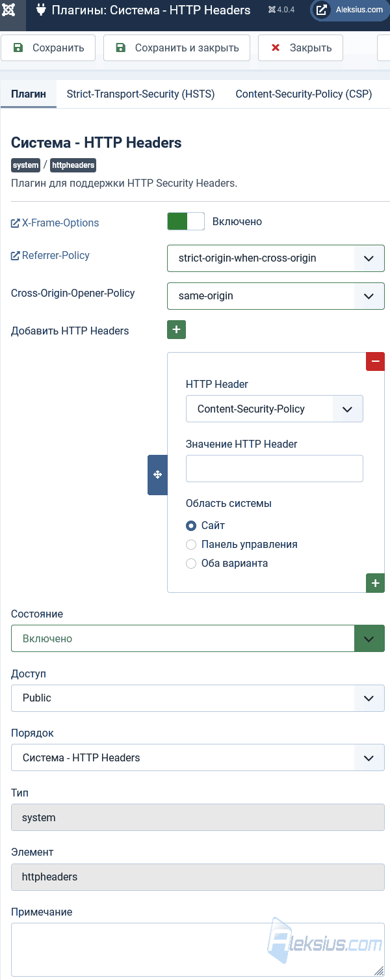Open the Доступ dropdown

tap(198, 698)
